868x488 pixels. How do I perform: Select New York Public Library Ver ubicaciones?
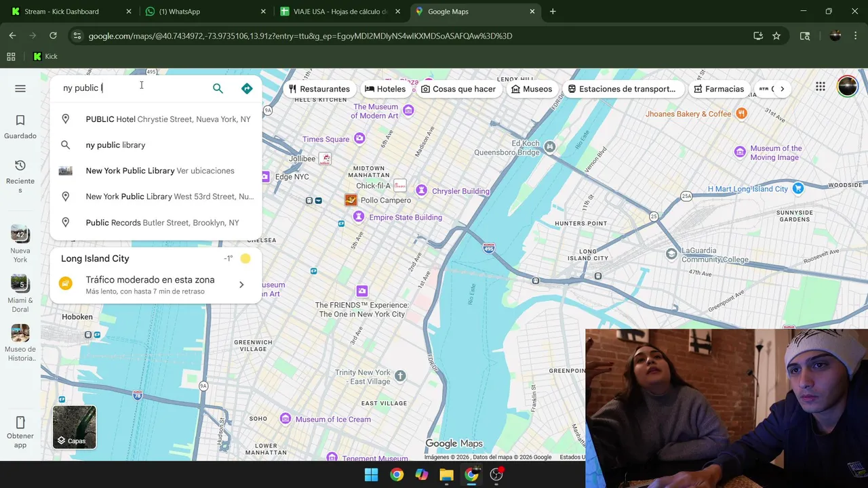156,171
